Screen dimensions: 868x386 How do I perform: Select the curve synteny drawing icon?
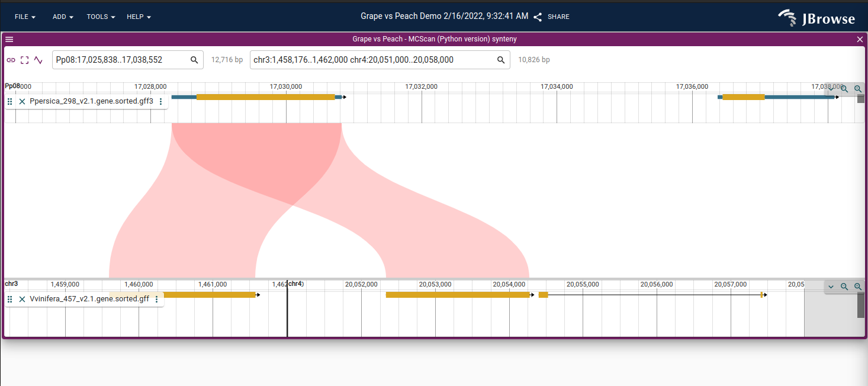(x=38, y=60)
